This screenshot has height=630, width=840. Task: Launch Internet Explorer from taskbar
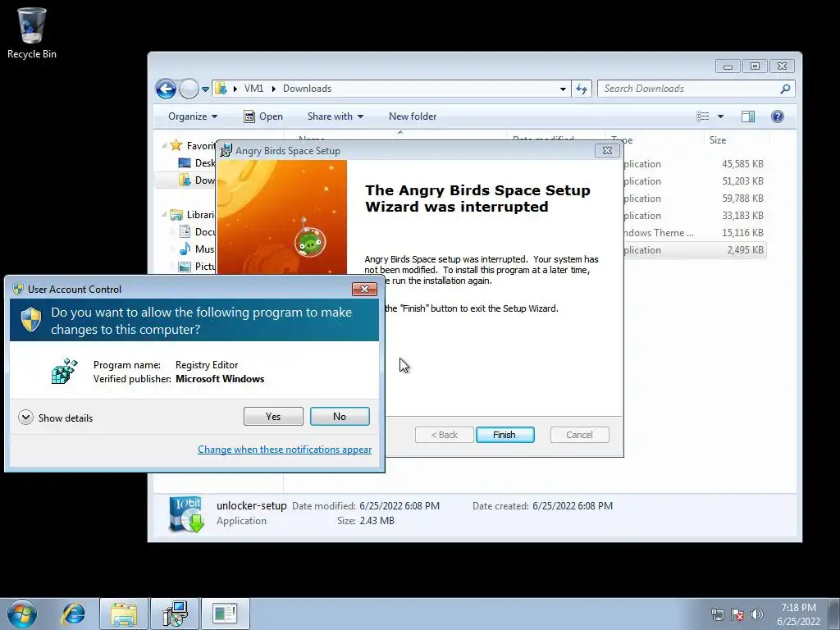click(73, 614)
